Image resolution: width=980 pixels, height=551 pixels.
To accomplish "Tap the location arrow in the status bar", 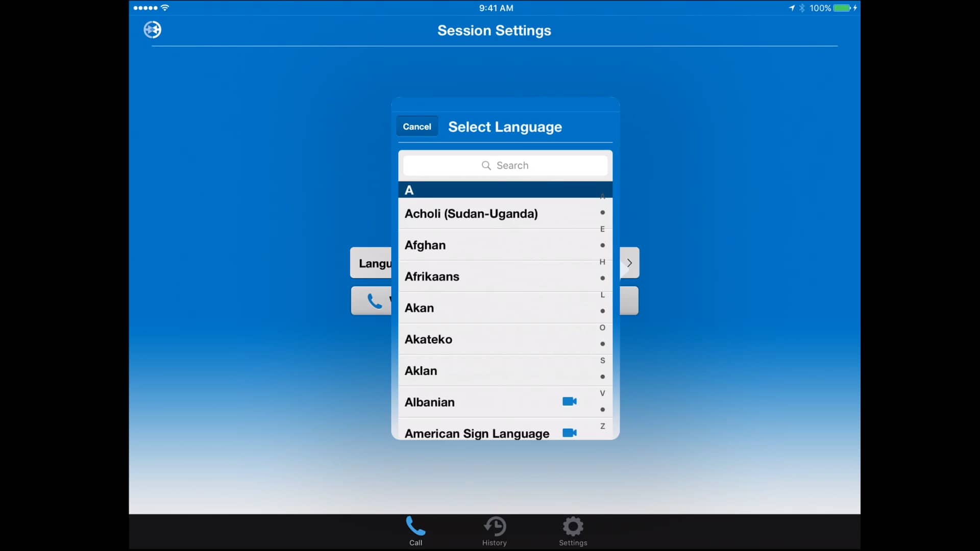I will (x=792, y=8).
